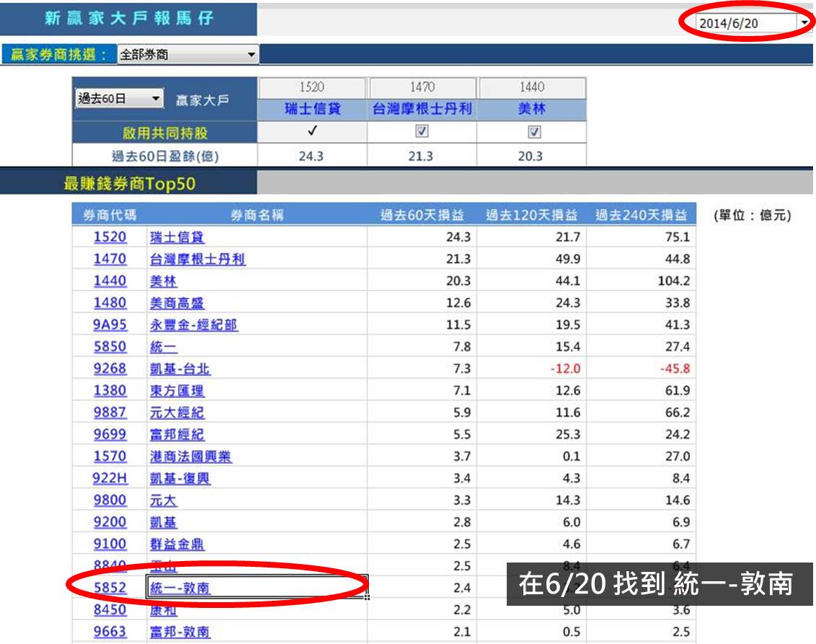Click the 券商名稱 column header
Image resolution: width=816 pixels, height=644 pixels.
click(257, 214)
